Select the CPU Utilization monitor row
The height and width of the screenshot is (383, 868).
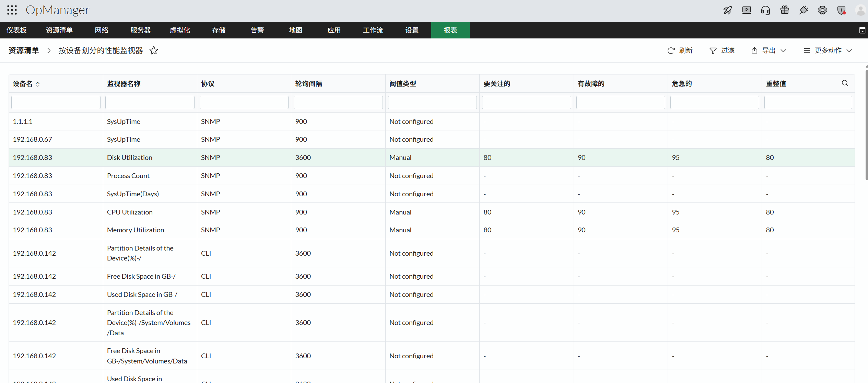[432, 212]
